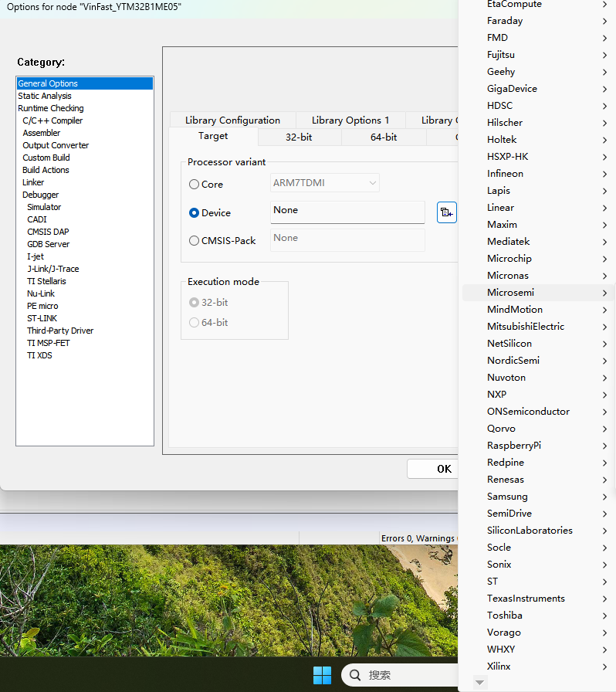Select Static Analysis category
Screen dimensions: 616x692
pos(45,96)
